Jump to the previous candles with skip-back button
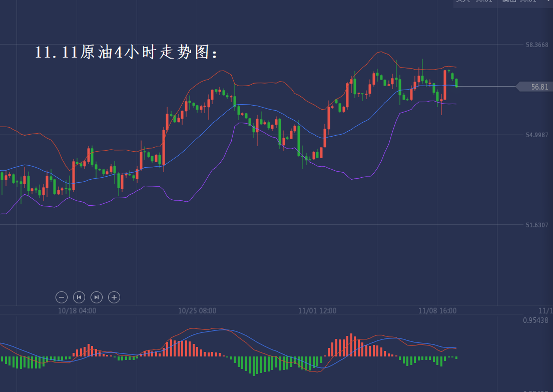553x392 pixels. coord(79,297)
